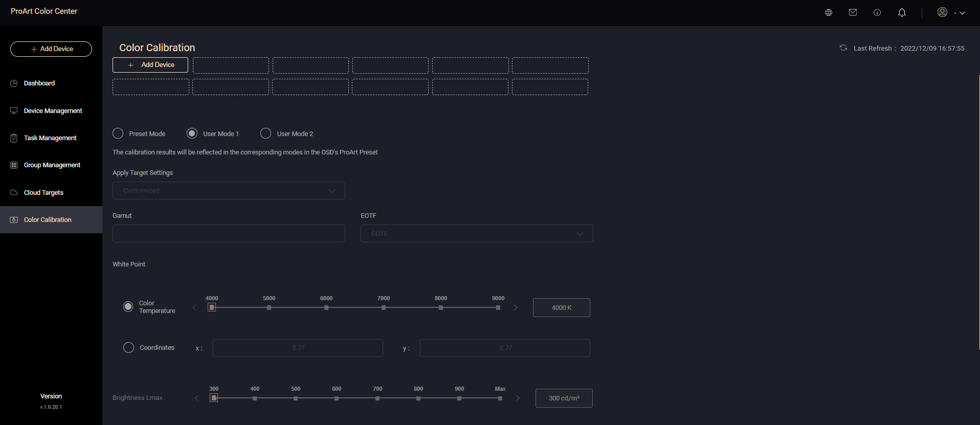Click the brightness slider handle at 300
Viewport: 980px width, 425px height.
[x=214, y=398]
